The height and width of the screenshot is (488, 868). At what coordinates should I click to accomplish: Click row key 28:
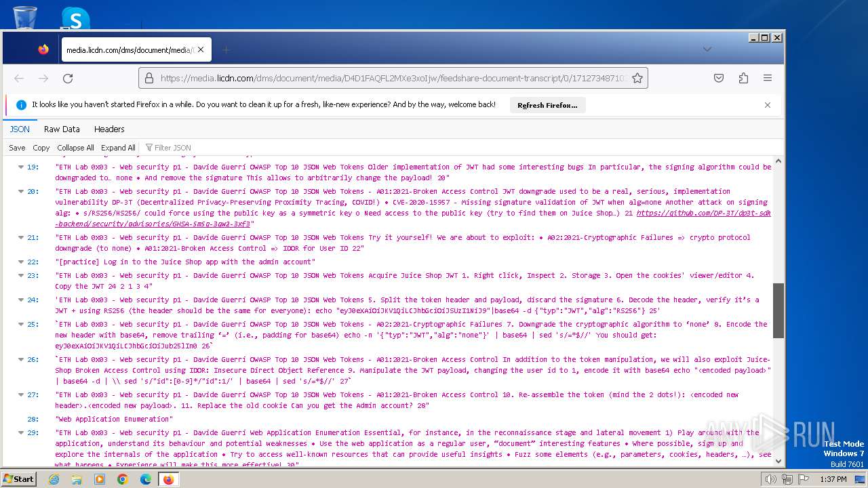pyautogui.click(x=33, y=419)
